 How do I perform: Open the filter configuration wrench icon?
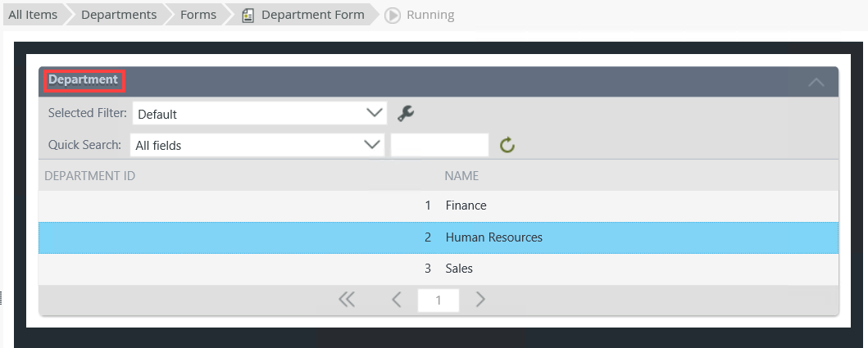pyautogui.click(x=405, y=113)
